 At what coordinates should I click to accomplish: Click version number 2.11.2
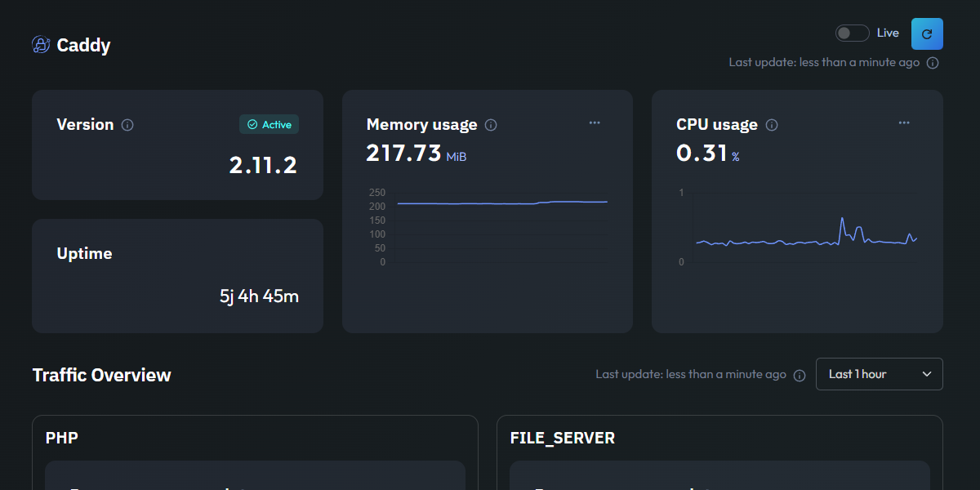(263, 166)
